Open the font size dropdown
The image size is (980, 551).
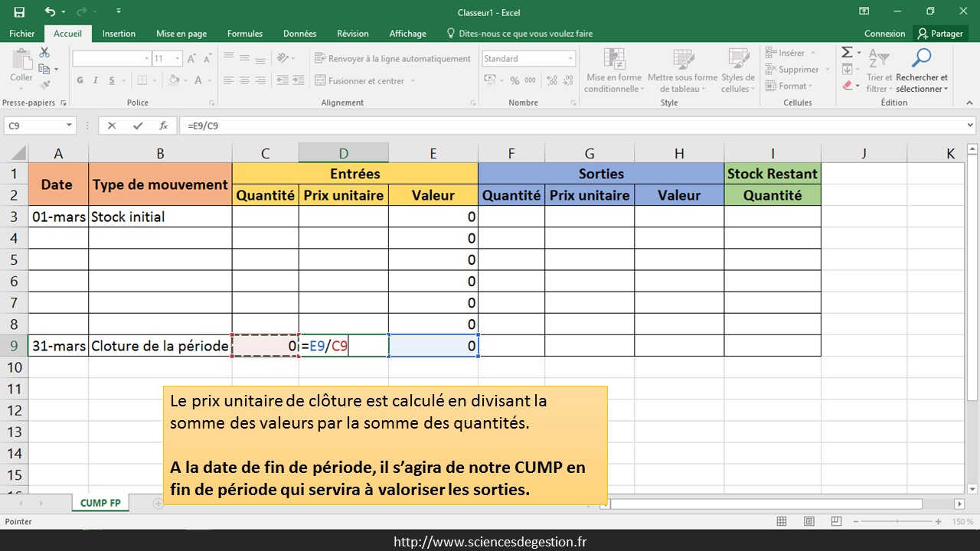[178, 59]
